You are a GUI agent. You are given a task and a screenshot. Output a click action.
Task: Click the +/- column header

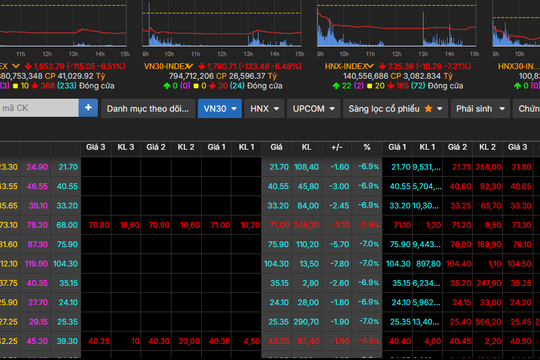pyautogui.click(x=337, y=147)
